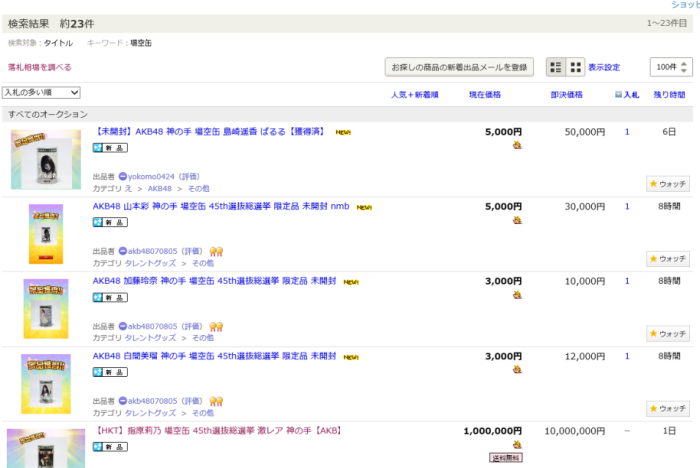The height and width of the screenshot is (468, 700).
Task: Open 表示設定 display settings
Action: [604, 68]
